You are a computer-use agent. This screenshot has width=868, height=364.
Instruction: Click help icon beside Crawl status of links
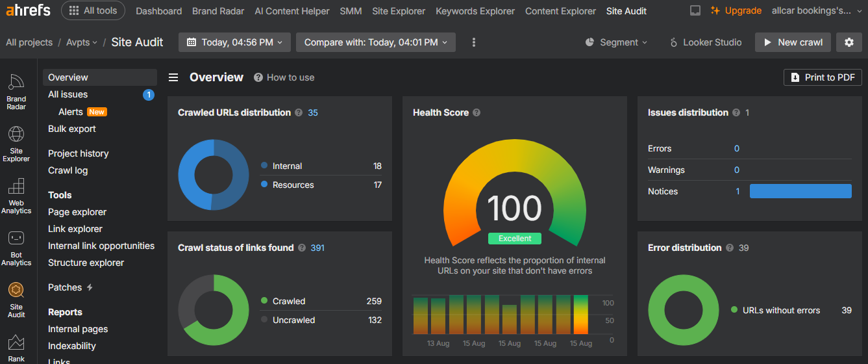(x=302, y=248)
